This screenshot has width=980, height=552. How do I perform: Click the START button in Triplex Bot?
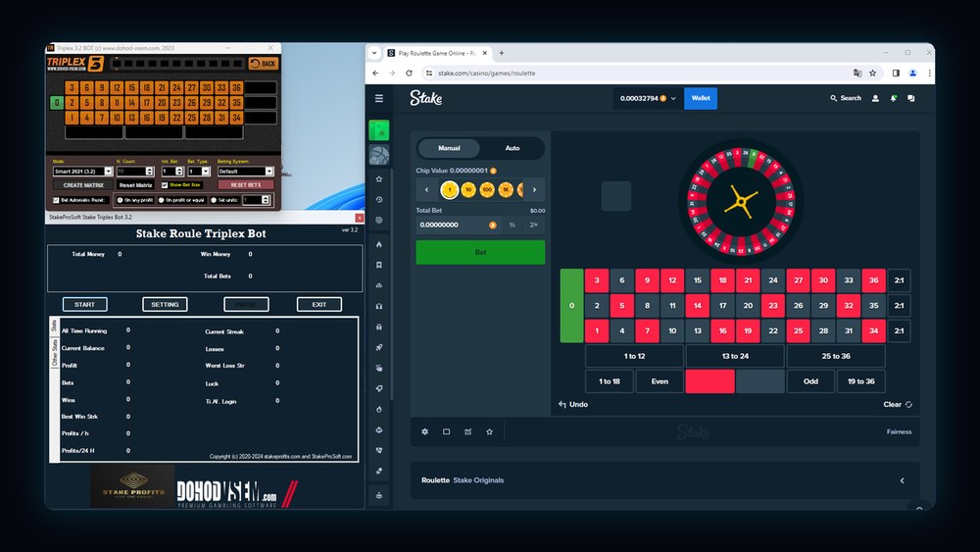click(x=84, y=305)
